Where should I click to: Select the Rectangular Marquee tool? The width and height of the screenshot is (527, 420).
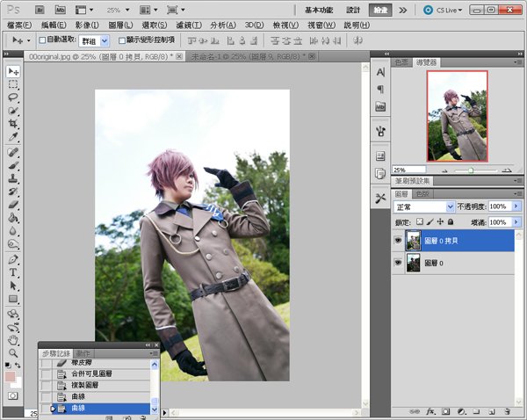(13, 84)
